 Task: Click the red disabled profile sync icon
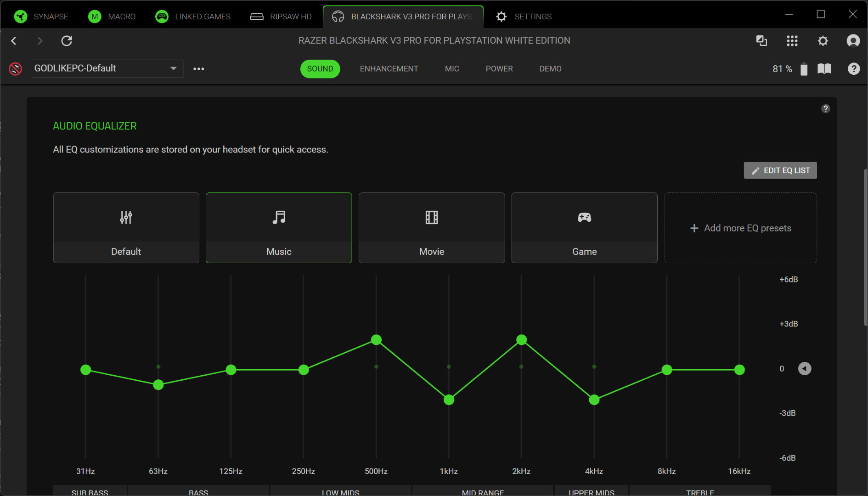pyautogui.click(x=16, y=69)
